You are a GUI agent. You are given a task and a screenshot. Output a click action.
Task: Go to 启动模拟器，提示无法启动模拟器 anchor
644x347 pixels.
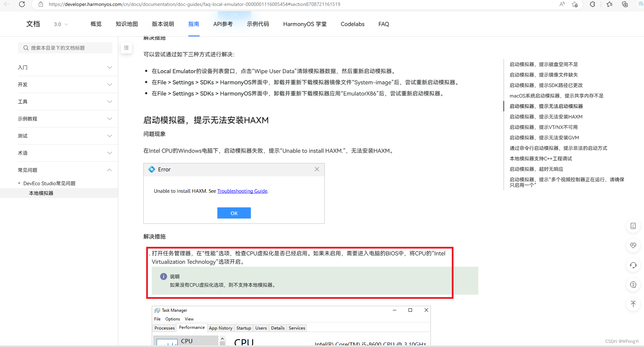(x=546, y=106)
